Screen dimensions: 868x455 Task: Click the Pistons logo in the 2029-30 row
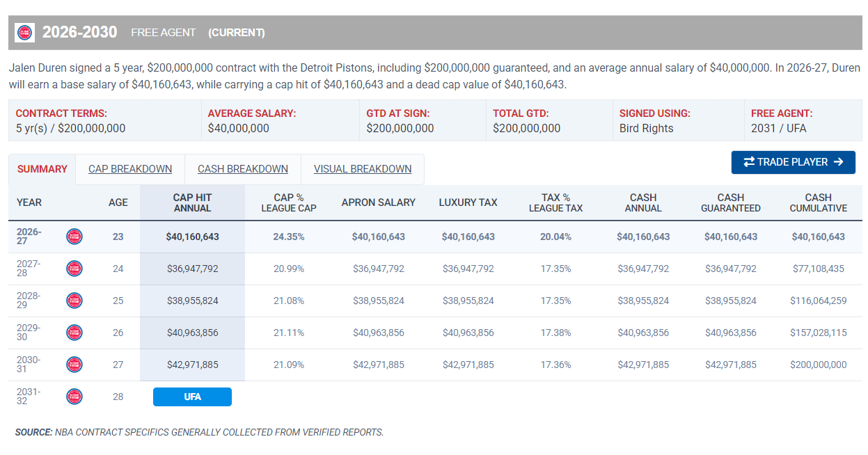click(x=74, y=333)
